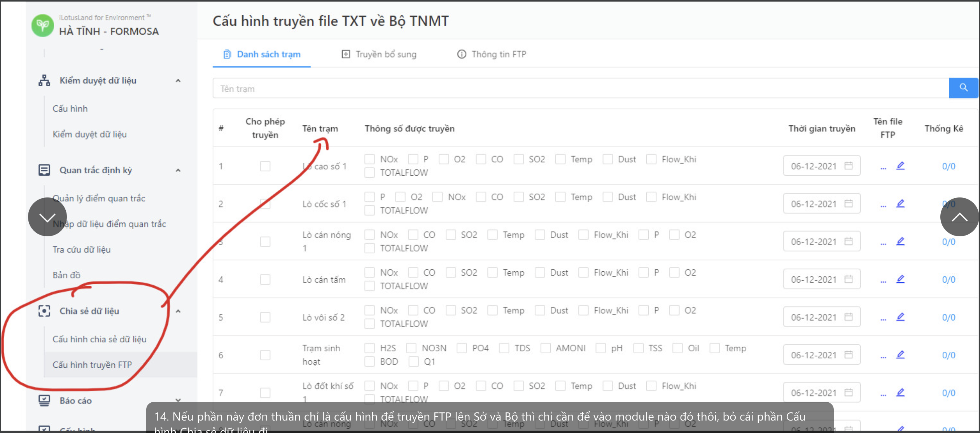Click the iLotusLand green logo
Screen dimensions: 980x433
42,25
